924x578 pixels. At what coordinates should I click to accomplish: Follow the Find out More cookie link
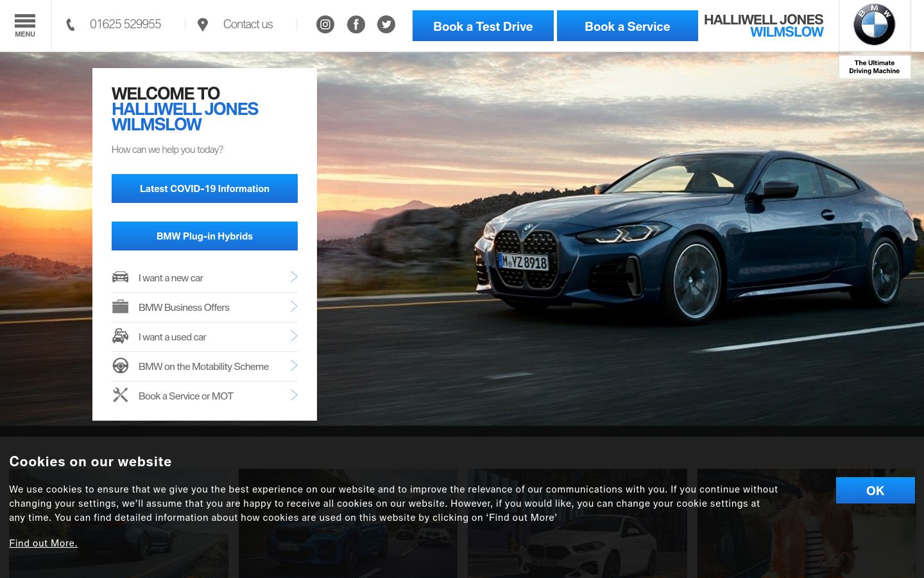(43, 543)
